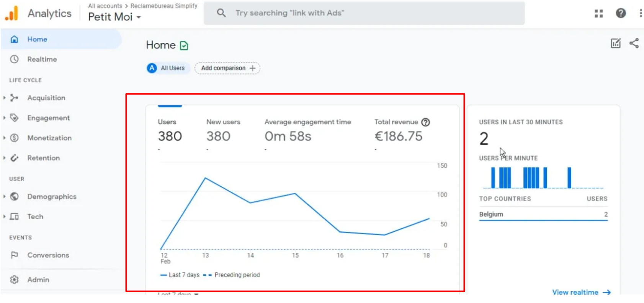Open the Google apps grid icon
The image size is (644, 303).
[x=598, y=13]
